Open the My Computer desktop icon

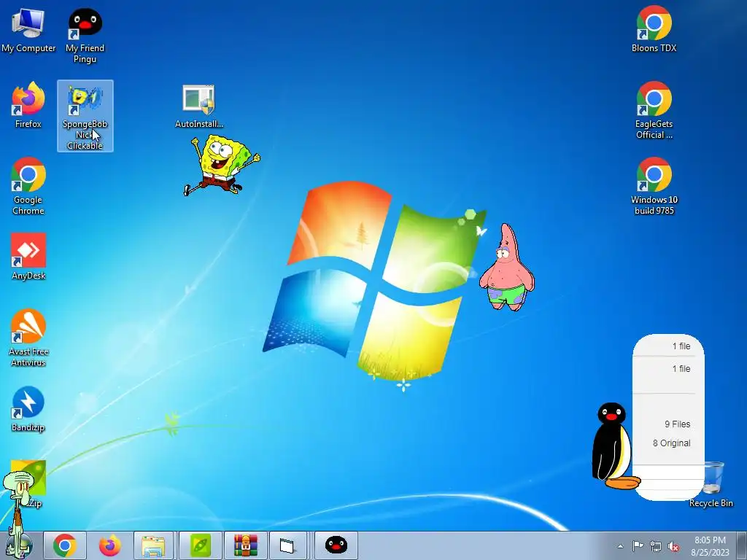(28, 30)
